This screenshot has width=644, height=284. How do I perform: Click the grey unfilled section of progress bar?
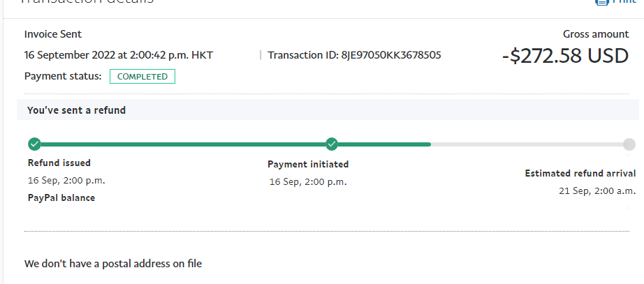(x=524, y=144)
